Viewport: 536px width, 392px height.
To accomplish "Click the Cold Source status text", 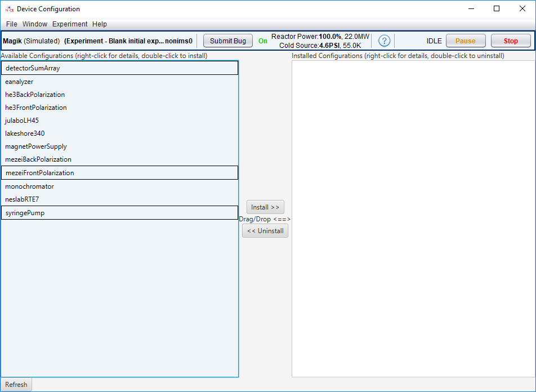I will pyautogui.click(x=320, y=46).
